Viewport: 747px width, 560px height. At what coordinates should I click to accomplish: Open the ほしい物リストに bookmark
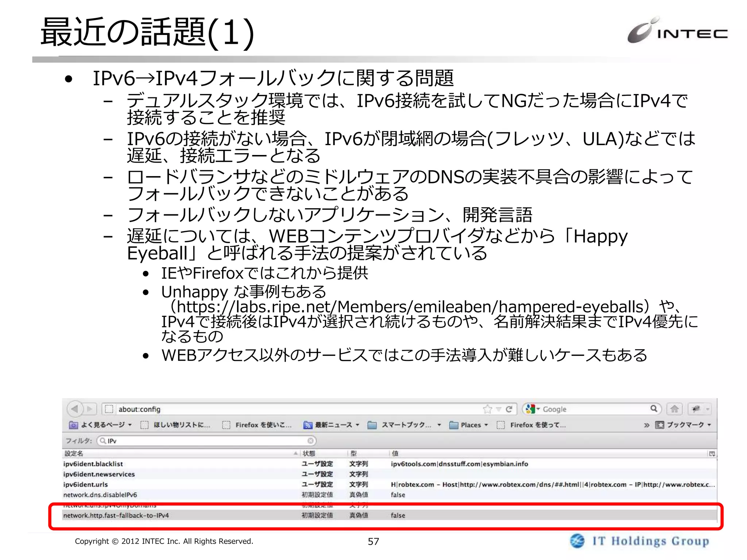(x=175, y=425)
